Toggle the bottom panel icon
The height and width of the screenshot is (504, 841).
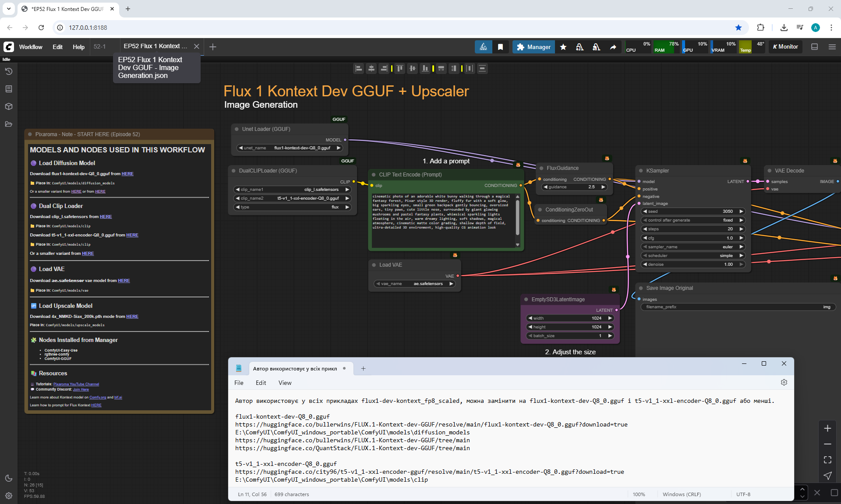(814, 47)
